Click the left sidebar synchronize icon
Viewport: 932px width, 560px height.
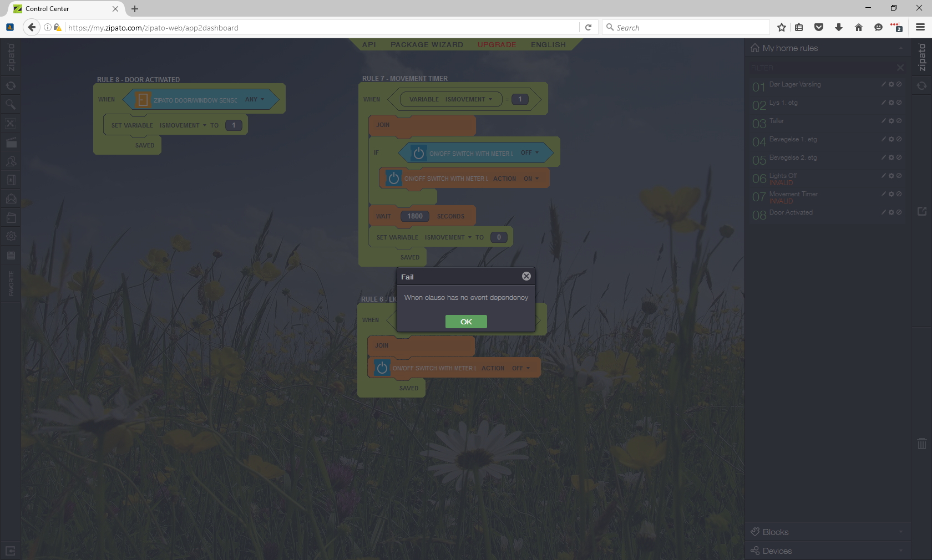pos(11,85)
